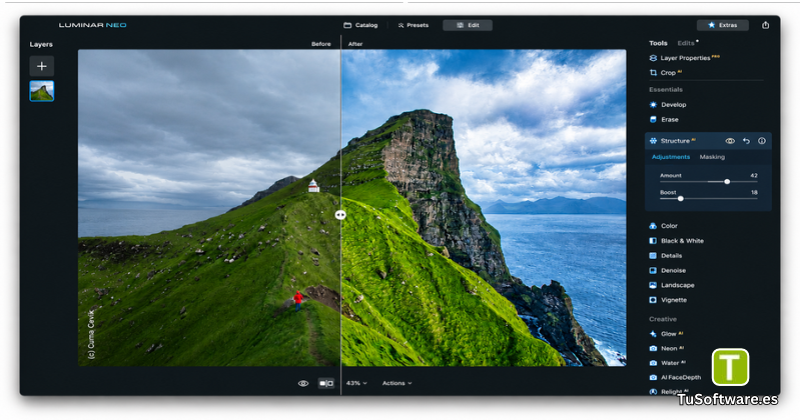
Task: Open the Neon AI tool
Action: tap(667, 349)
